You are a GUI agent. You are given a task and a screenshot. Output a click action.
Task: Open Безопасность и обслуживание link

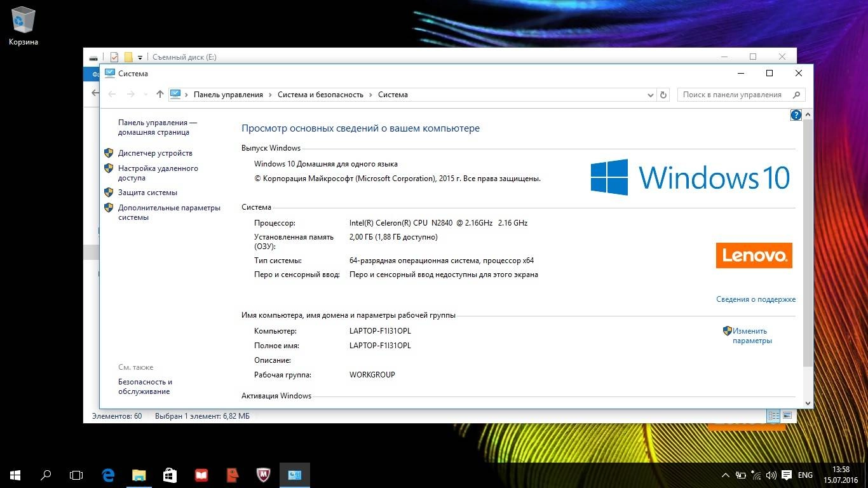(145, 386)
